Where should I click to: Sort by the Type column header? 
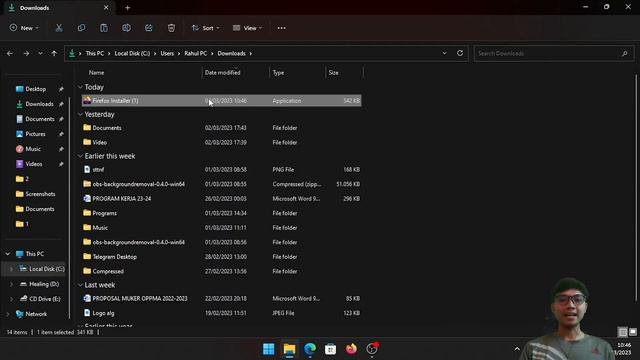[x=278, y=73]
